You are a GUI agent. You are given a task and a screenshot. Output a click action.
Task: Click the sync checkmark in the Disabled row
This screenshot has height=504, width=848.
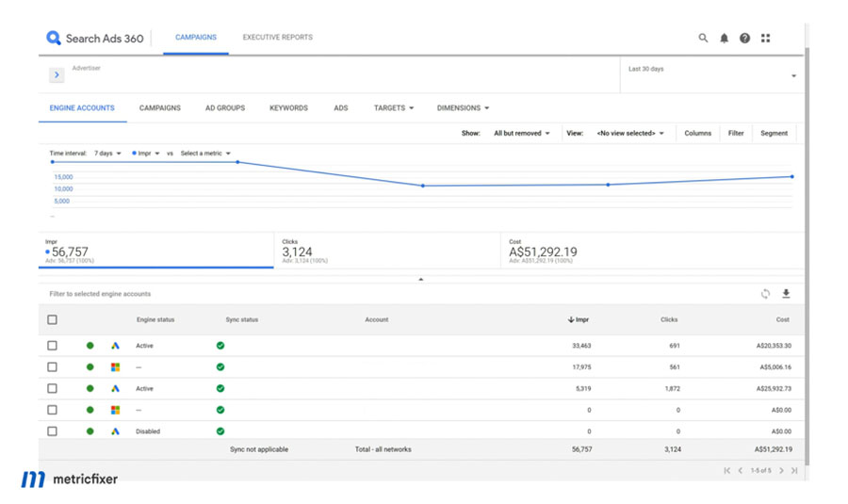[220, 431]
